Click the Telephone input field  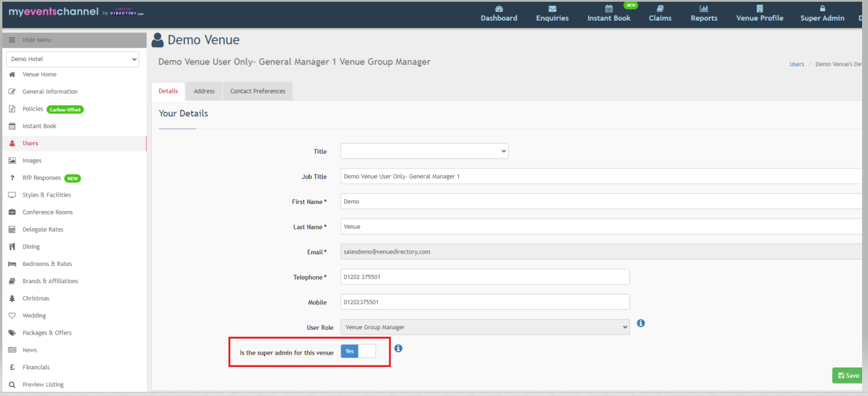(x=485, y=277)
